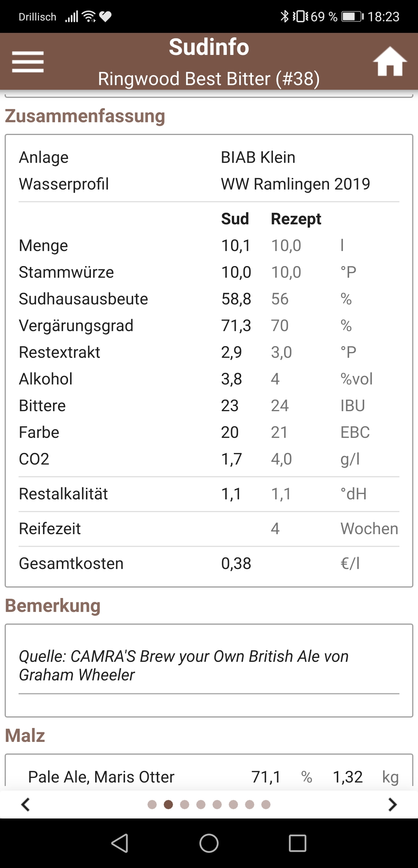Image resolution: width=418 pixels, height=868 pixels.
Task: Open Android recent apps square button
Action: click(297, 843)
